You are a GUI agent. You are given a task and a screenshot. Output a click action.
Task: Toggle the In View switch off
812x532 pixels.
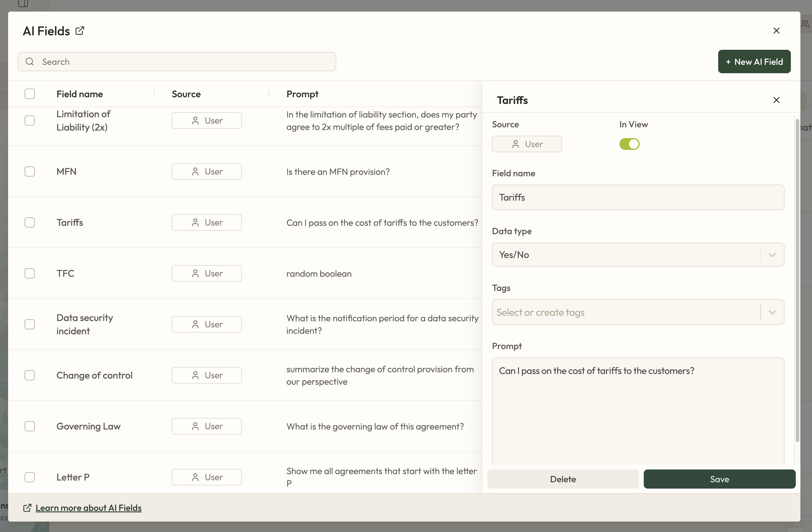(629, 144)
